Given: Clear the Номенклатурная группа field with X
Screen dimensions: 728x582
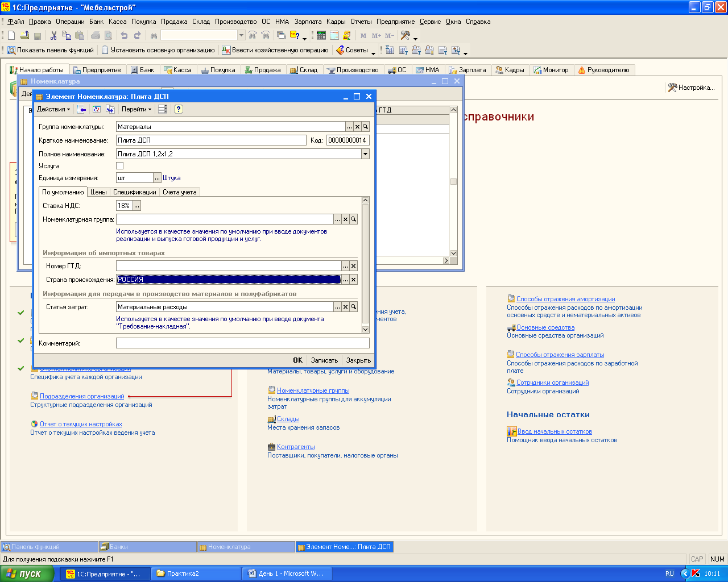Looking at the screenshot, I should point(345,219).
